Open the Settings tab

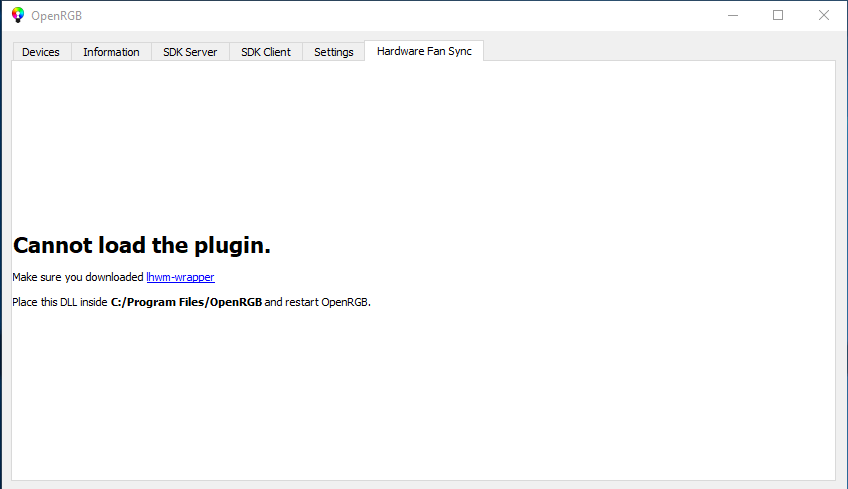click(x=334, y=52)
